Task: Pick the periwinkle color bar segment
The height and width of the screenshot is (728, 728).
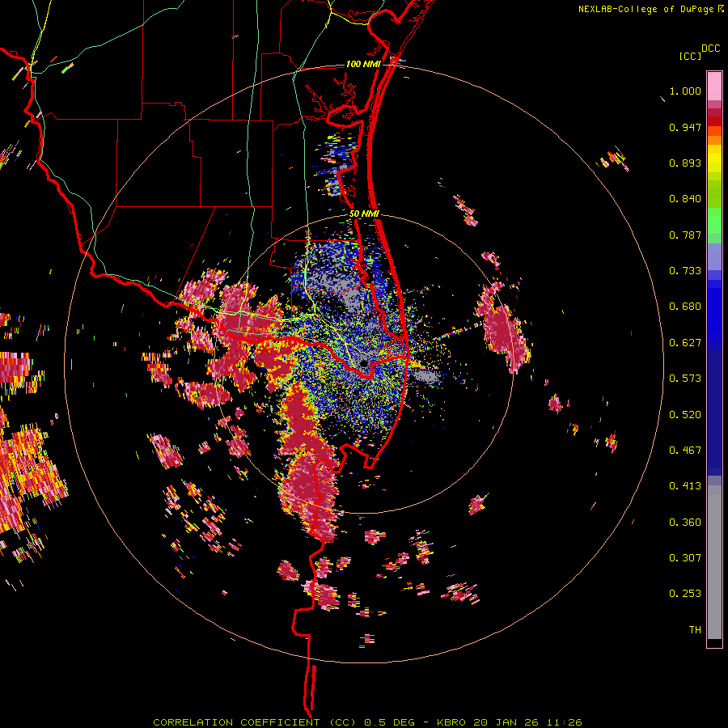Action: (x=714, y=256)
